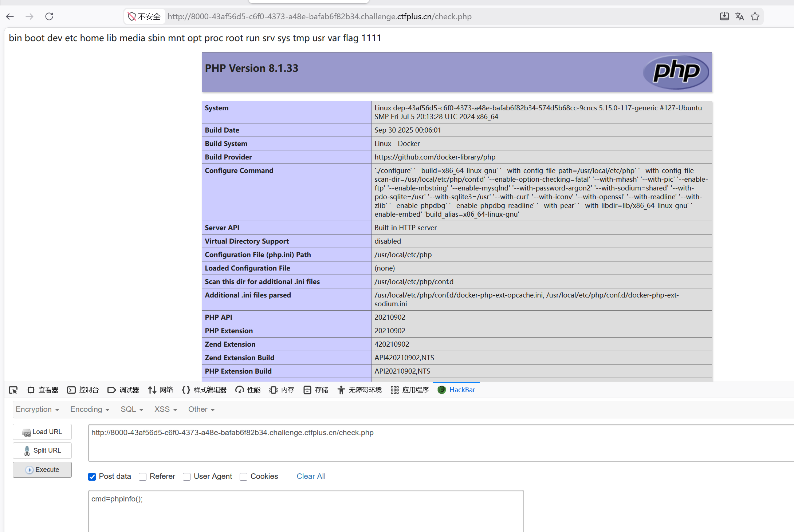Image resolution: width=794 pixels, height=532 pixels.
Task: Click the 'PHP API' row label
Action: [x=219, y=317]
